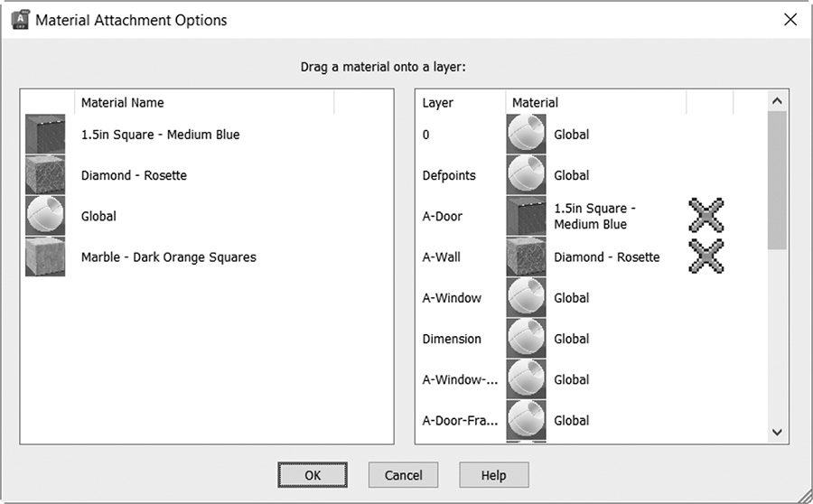Click the scroll up arrow of the layer list
Screen dimensions: 813x504
(x=777, y=101)
